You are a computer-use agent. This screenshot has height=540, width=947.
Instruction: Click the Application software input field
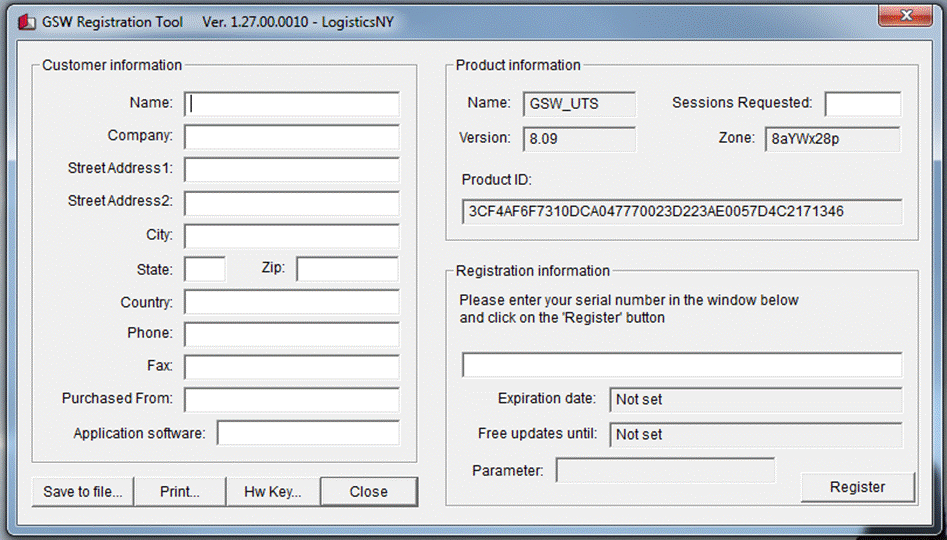click(x=308, y=432)
